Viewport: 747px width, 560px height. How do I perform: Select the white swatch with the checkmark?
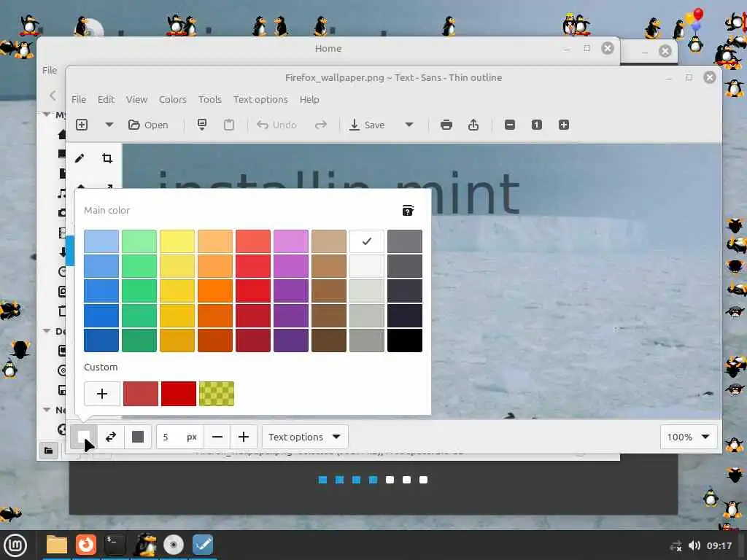[x=366, y=241]
